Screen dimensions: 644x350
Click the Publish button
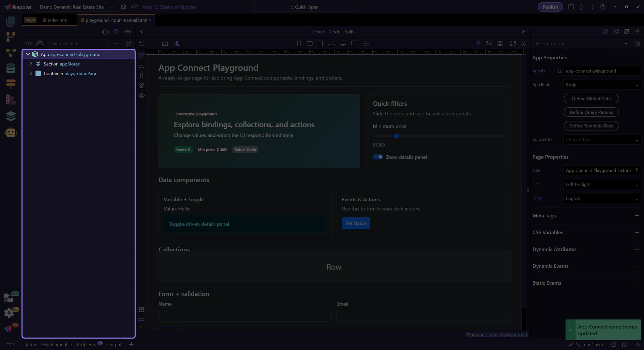550,7
